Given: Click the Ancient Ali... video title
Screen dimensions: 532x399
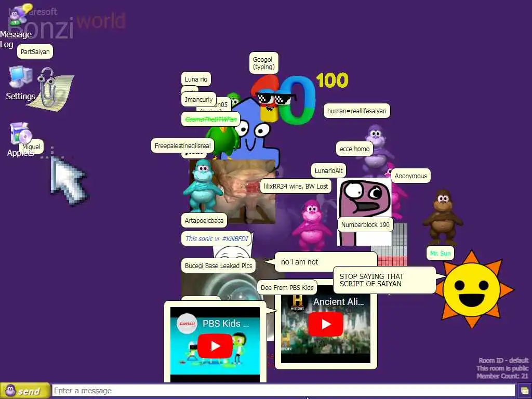Looking at the screenshot, I should [x=338, y=302].
